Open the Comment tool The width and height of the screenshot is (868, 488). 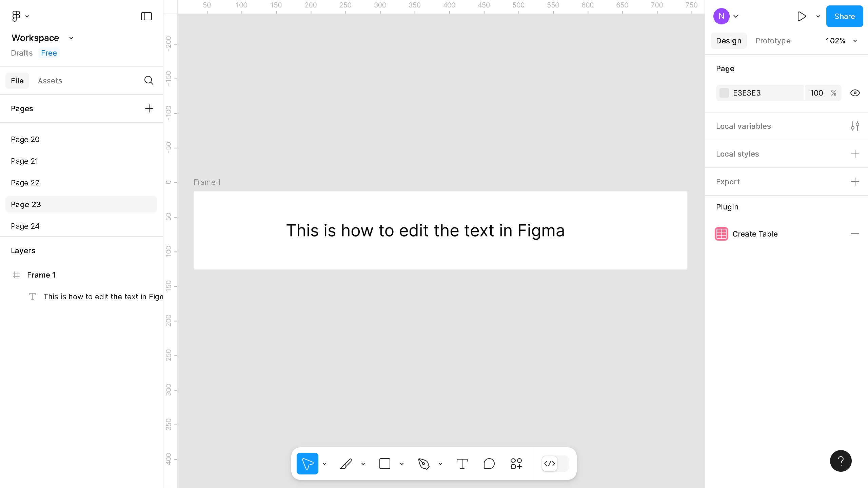[x=489, y=464]
